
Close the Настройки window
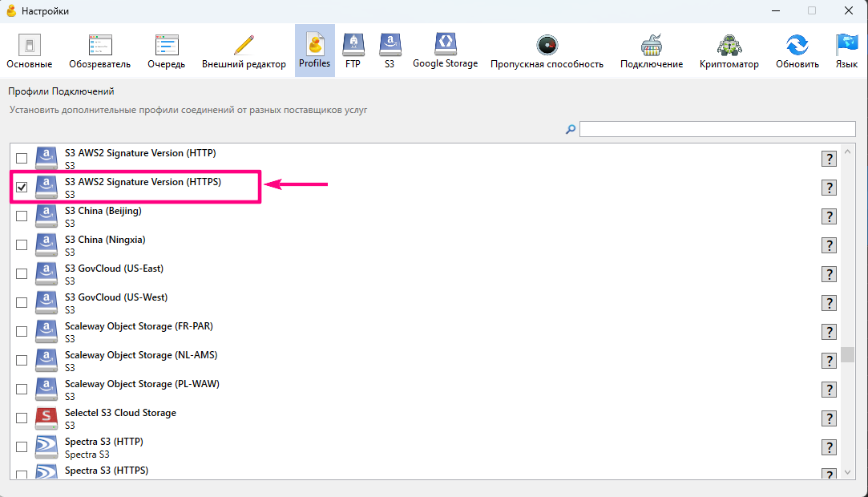point(848,10)
